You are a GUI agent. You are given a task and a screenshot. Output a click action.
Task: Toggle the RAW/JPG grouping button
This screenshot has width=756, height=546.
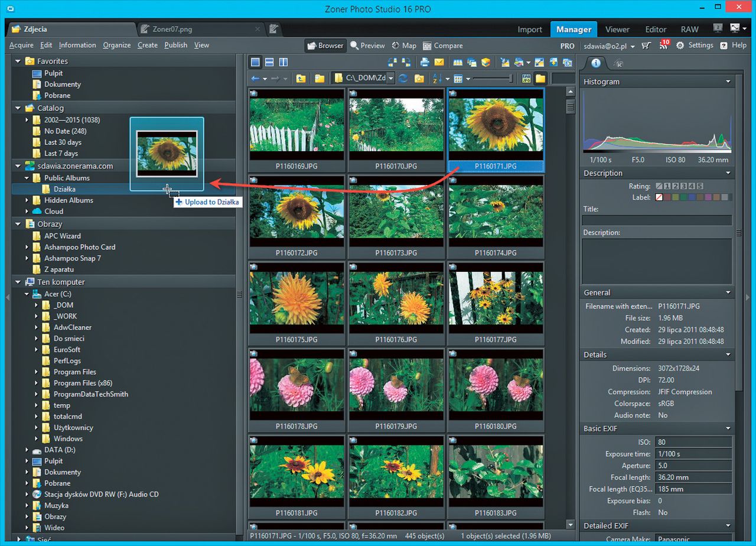click(526, 79)
